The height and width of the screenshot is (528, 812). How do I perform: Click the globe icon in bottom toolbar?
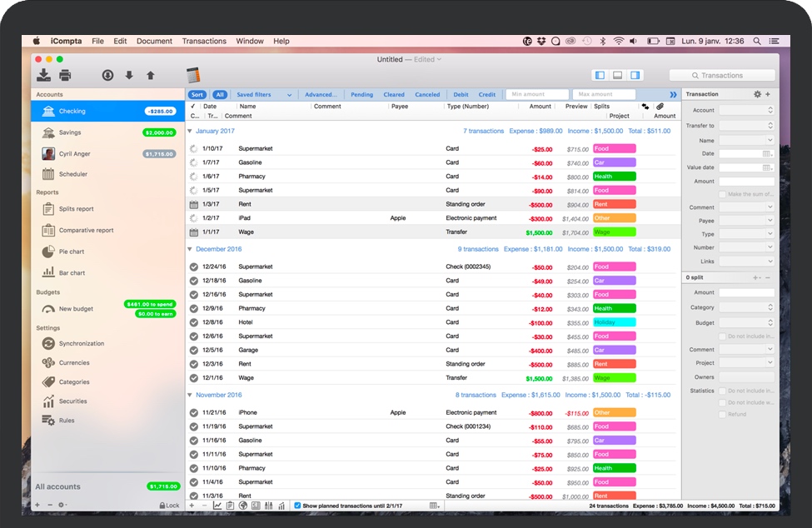pos(243,506)
